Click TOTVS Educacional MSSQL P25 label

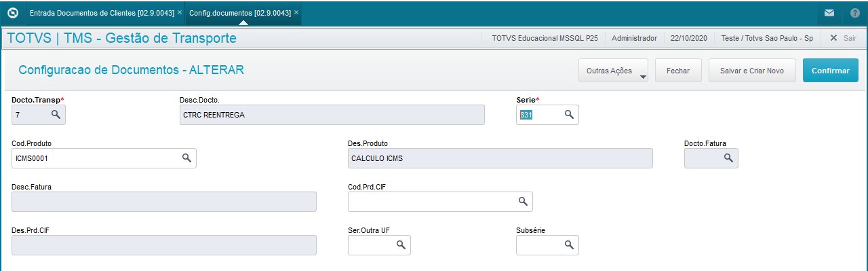pos(545,38)
